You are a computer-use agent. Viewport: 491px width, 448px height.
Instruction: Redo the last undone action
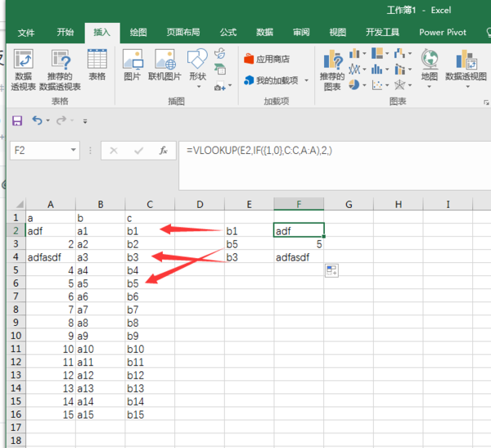click(x=61, y=120)
